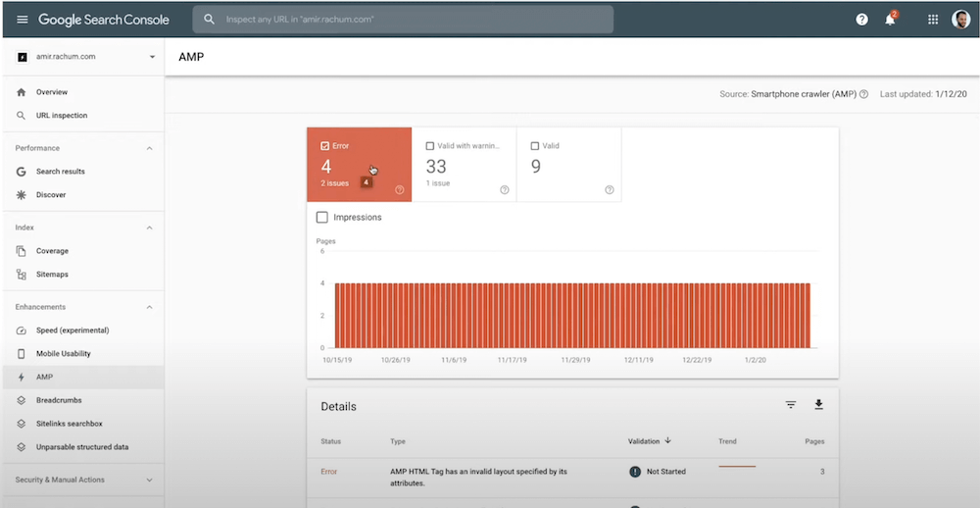Click the Coverage pages icon
This screenshot has width=980, height=508.
click(x=22, y=251)
